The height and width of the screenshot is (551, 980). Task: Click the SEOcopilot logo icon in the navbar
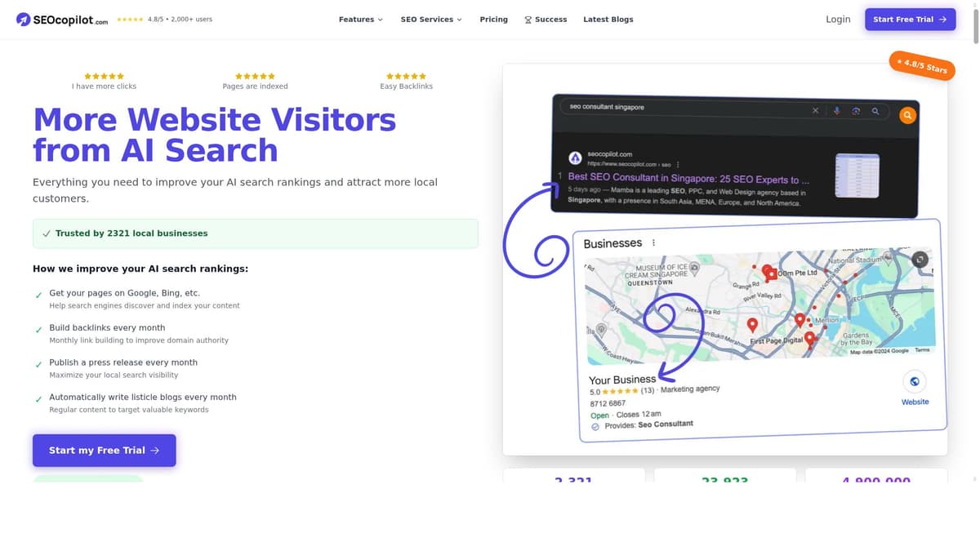(x=22, y=19)
